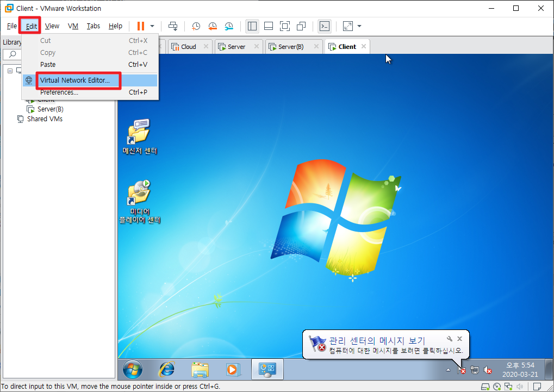Click the 메신저 센터 desktop shortcut
The image size is (554, 392).
(140, 137)
